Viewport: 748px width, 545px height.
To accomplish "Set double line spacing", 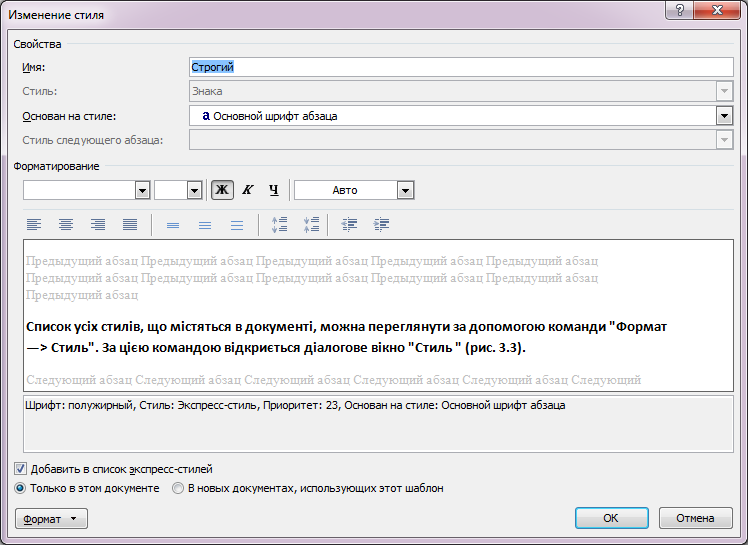I will 237,225.
